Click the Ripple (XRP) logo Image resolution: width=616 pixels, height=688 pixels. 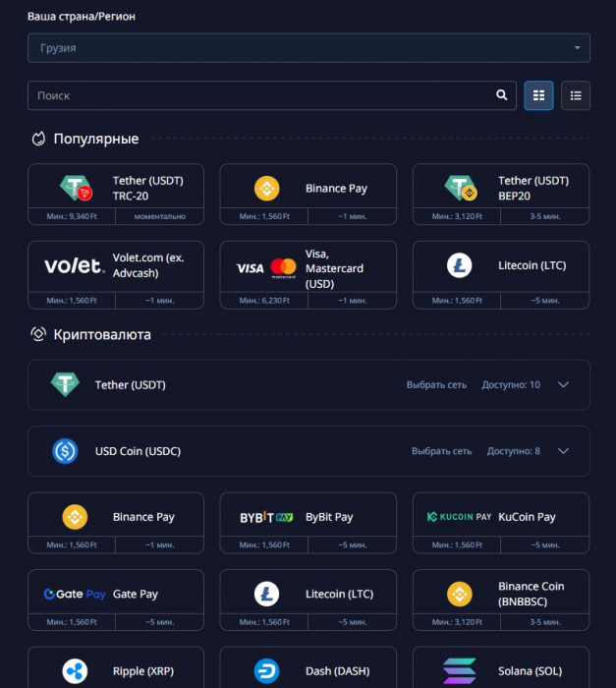[75, 671]
